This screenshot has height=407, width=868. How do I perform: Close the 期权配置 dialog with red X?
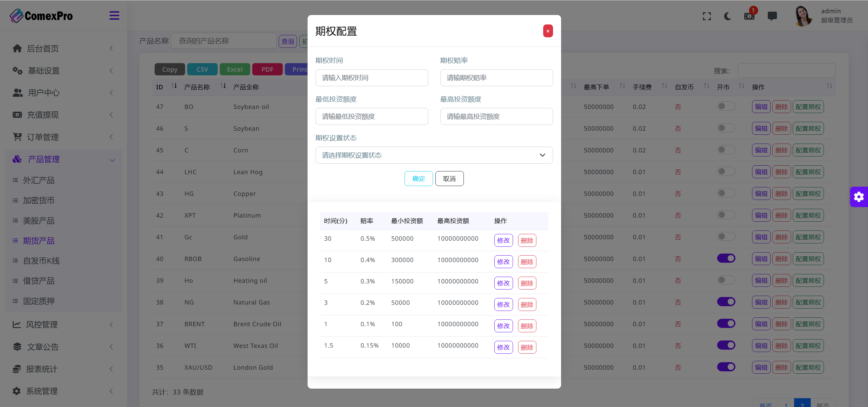pyautogui.click(x=548, y=31)
